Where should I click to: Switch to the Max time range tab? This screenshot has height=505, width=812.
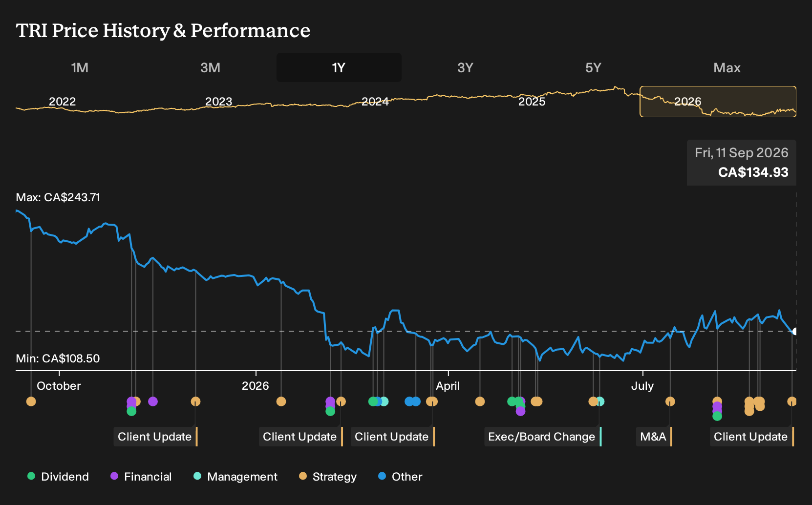[x=727, y=67]
